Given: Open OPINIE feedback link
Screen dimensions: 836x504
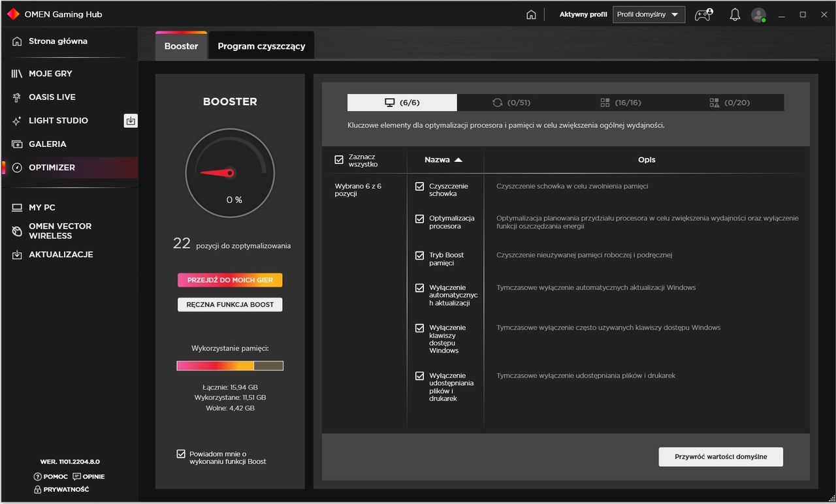Looking at the screenshot, I should pos(89,477).
